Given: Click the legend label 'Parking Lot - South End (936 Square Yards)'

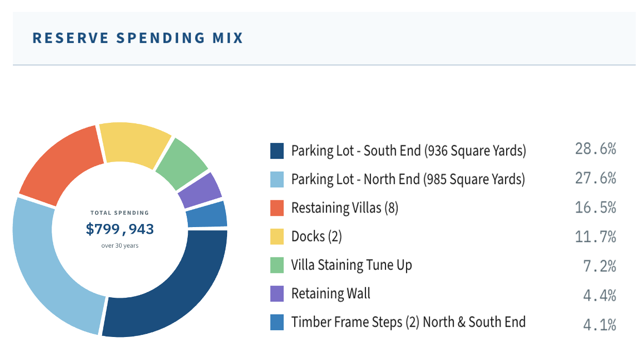Looking at the screenshot, I should point(409,151).
